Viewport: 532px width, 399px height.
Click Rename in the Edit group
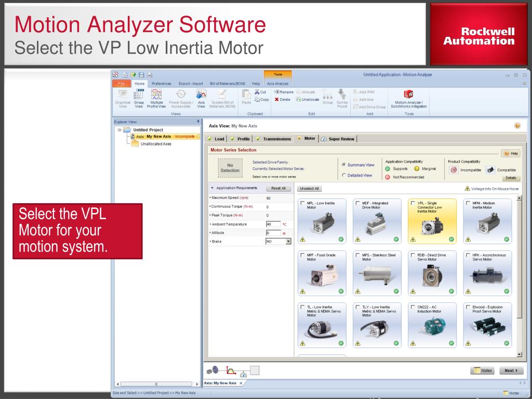click(284, 92)
